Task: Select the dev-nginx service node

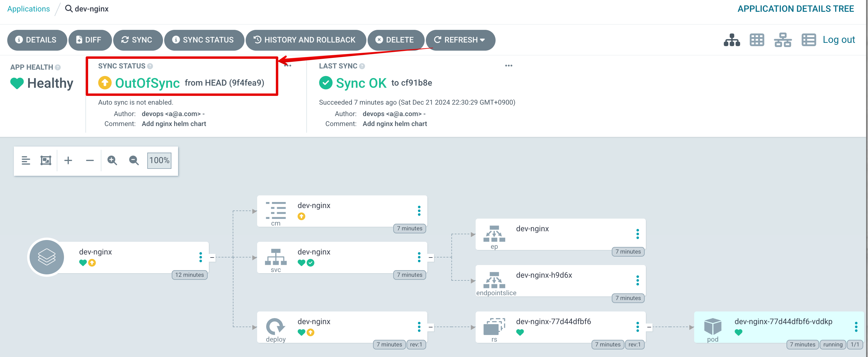Action: point(342,257)
